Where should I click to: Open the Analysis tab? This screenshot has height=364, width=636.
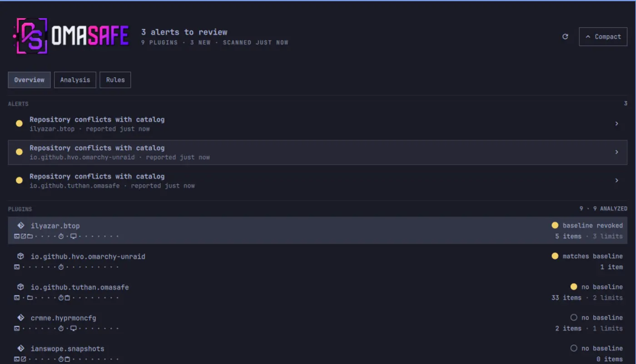[x=75, y=80]
